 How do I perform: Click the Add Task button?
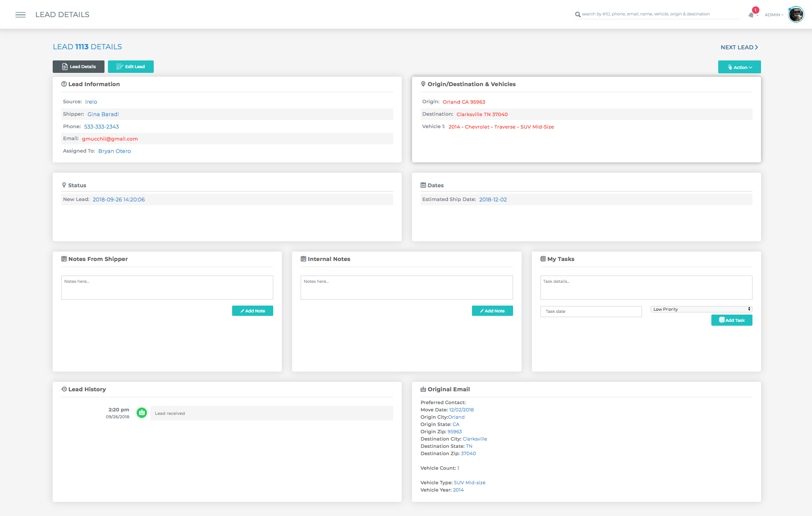pyautogui.click(x=732, y=320)
